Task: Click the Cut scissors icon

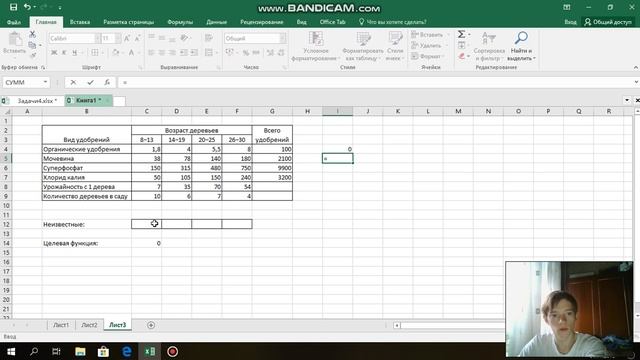Action: [x=32, y=34]
